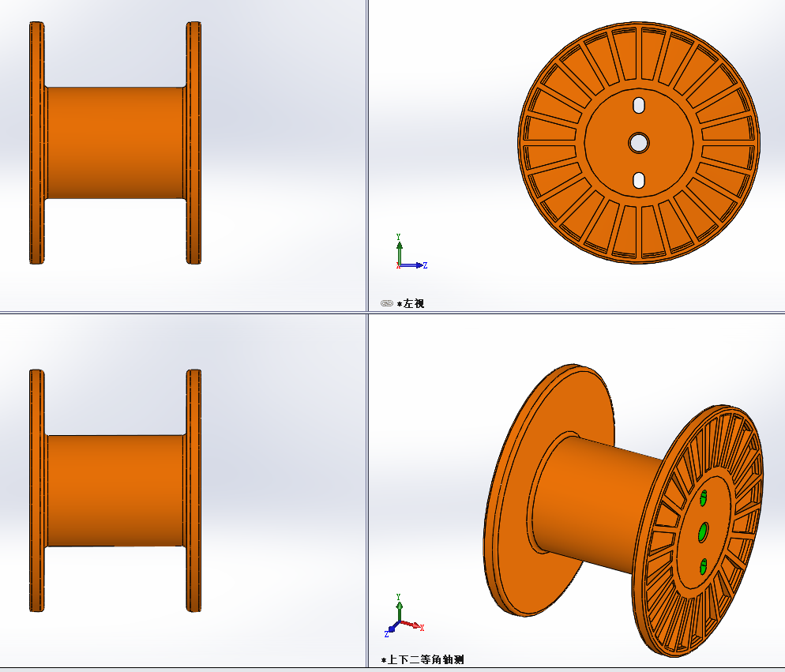The width and height of the screenshot is (785, 672).
Task: Select the lower green slot in isometric view
Action: (704, 566)
